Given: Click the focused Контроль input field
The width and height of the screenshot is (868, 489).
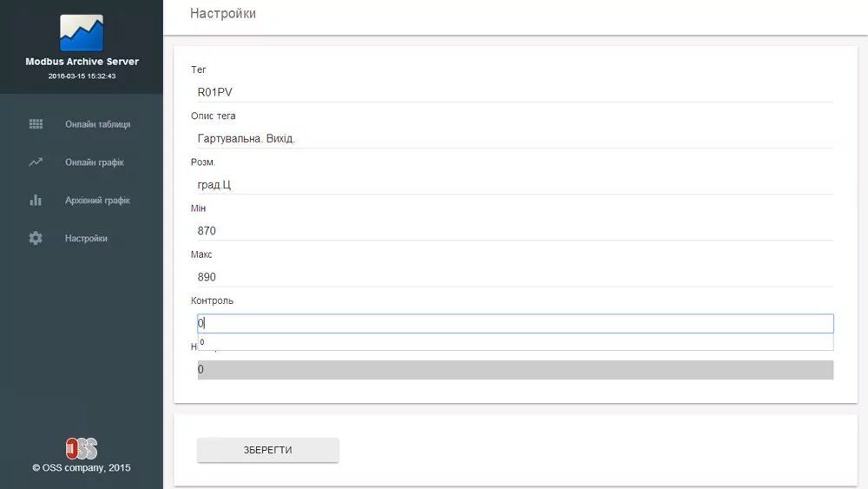Looking at the screenshot, I should [x=515, y=323].
